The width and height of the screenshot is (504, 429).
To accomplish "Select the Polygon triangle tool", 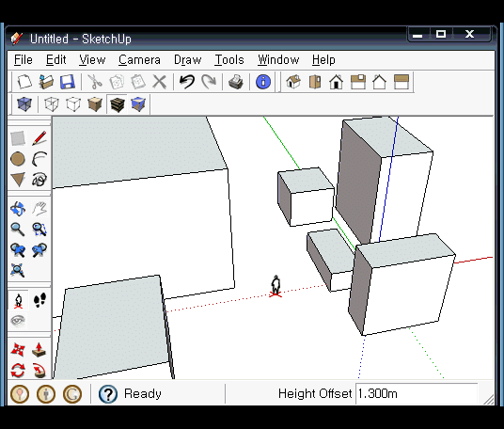I will 18,180.
